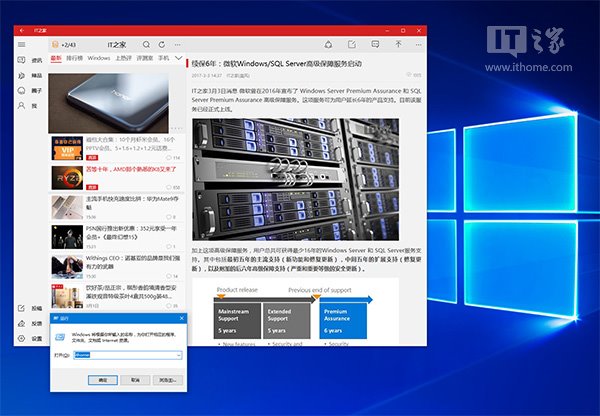Select the 最新 latest tab

click(x=56, y=58)
